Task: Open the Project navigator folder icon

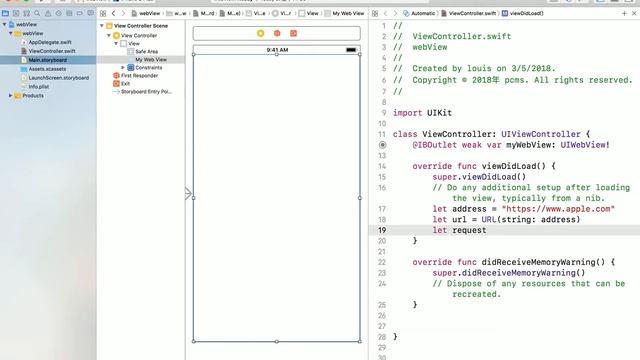Action: [x=5, y=13]
